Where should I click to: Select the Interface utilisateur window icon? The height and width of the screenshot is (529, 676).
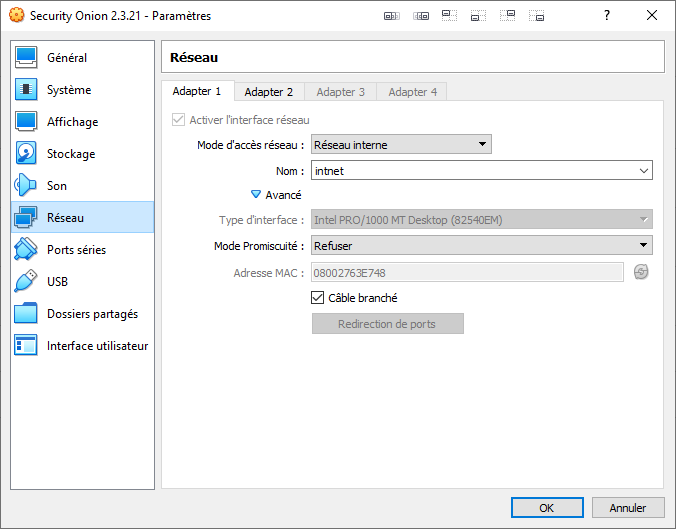click(x=26, y=345)
